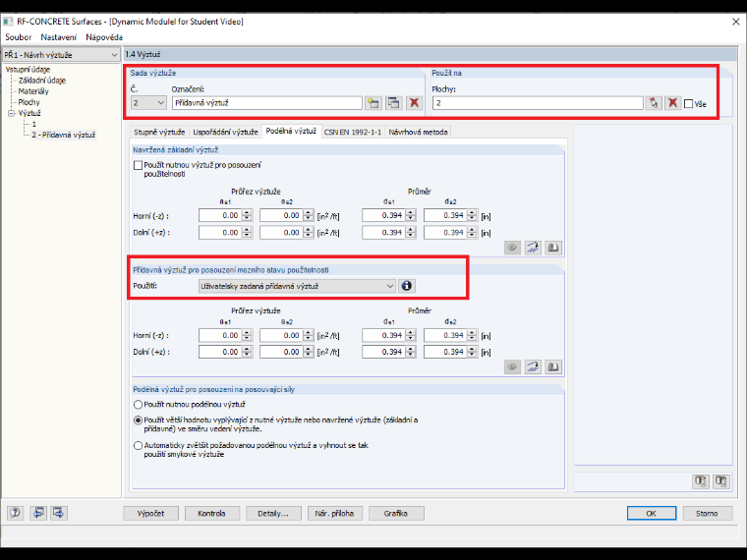Image resolution: width=747 pixels, height=560 pixels.
Task: Go to next input window arrow icon
Action: [59, 513]
